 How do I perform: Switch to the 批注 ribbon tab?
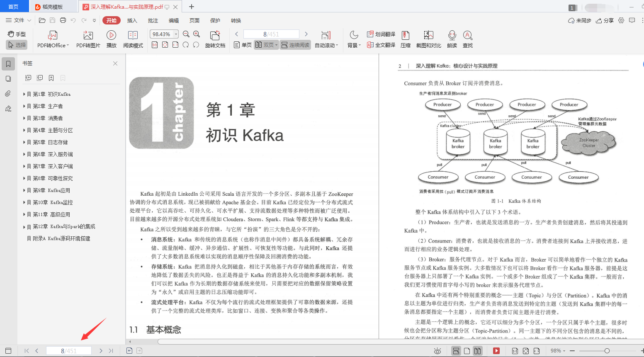pyautogui.click(x=153, y=20)
